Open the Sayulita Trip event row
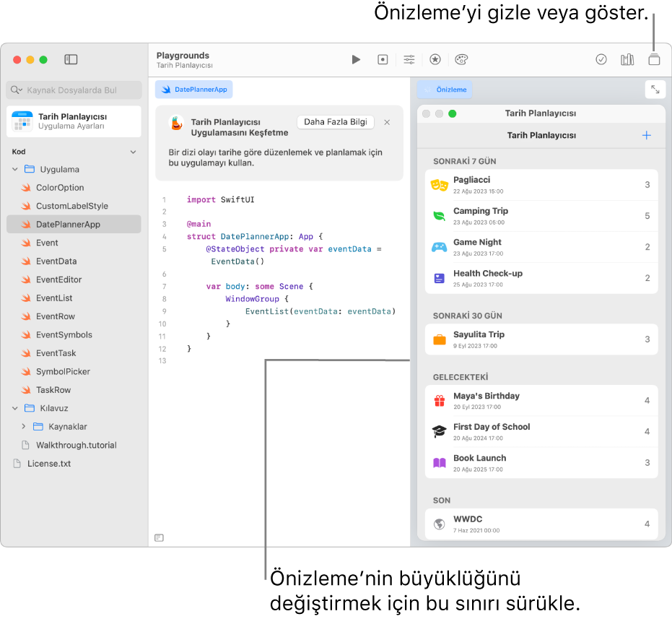 [541, 339]
